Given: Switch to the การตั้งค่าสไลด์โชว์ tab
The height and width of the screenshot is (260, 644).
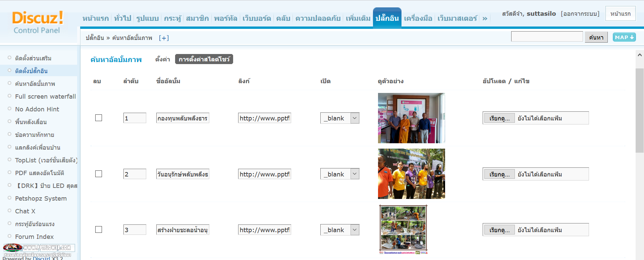Looking at the screenshot, I should click(204, 59).
